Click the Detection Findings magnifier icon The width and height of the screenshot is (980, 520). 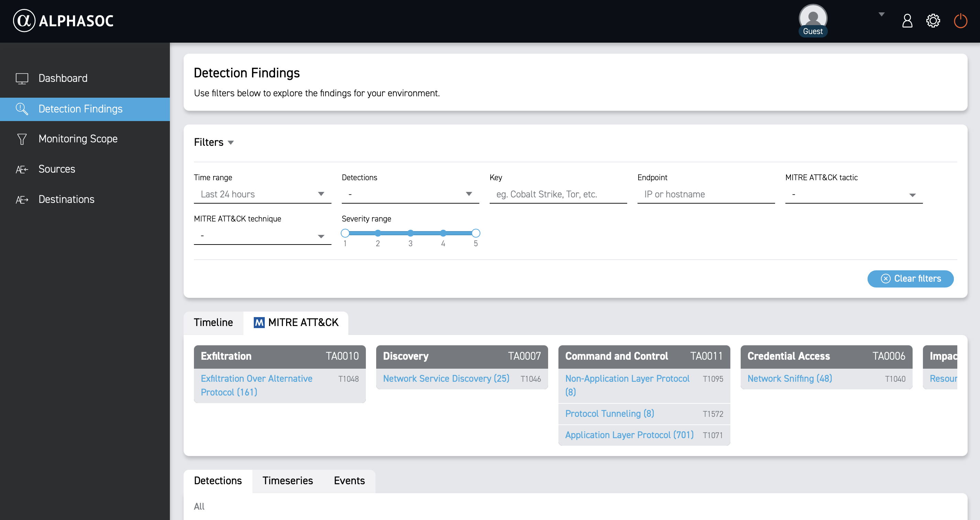pyautogui.click(x=22, y=109)
